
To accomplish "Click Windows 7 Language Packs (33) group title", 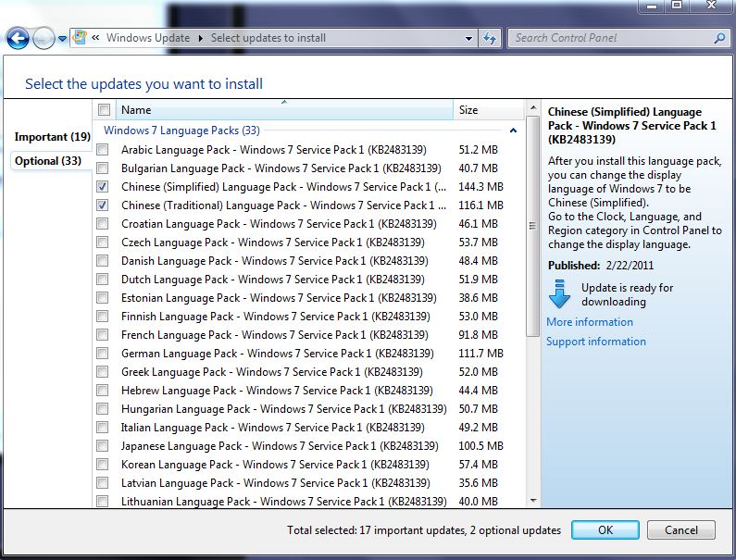I will (181, 131).
